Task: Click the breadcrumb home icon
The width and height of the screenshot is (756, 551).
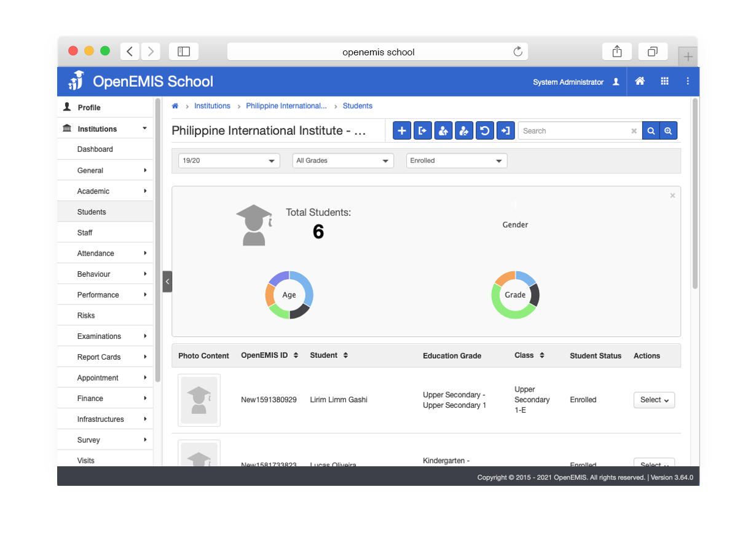Action: point(175,106)
